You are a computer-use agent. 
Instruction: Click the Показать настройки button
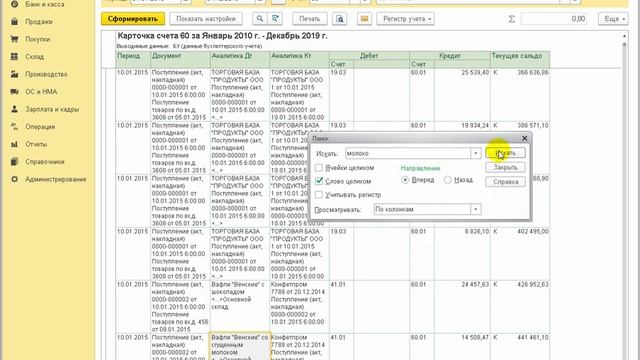206,19
